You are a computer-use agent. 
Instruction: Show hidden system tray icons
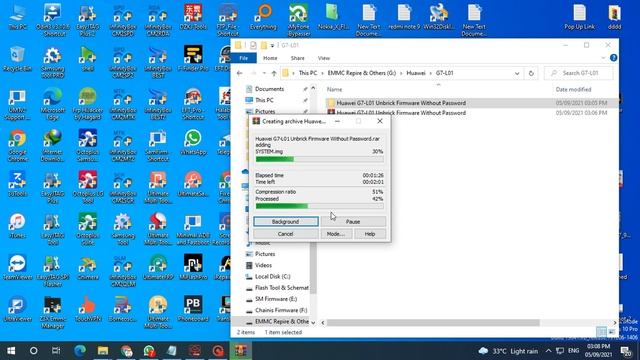[548, 351]
